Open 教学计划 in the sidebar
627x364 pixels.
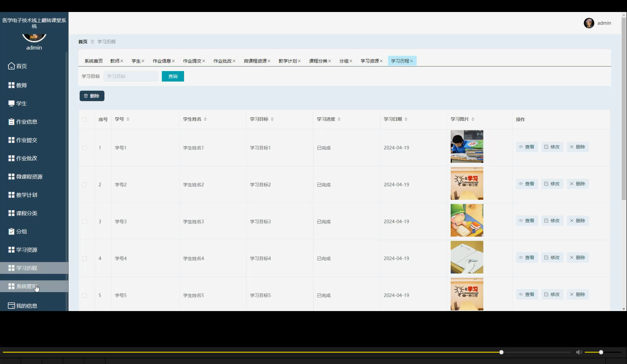tap(34, 195)
